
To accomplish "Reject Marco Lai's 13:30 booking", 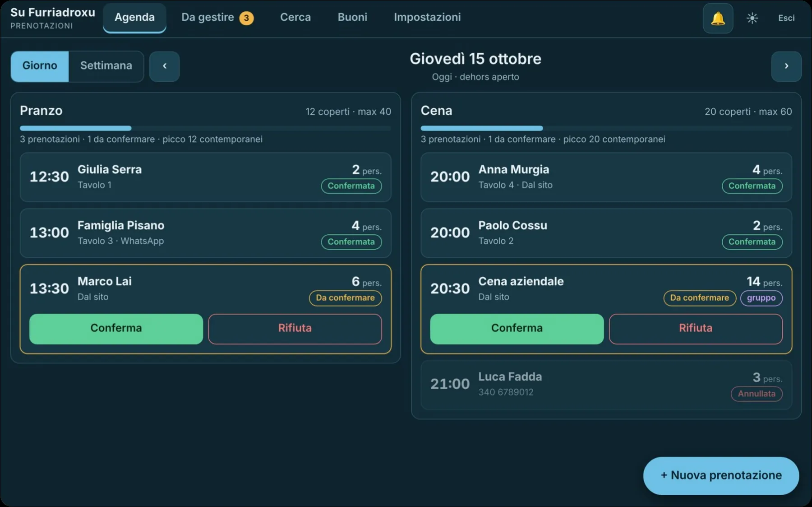I will (295, 329).
